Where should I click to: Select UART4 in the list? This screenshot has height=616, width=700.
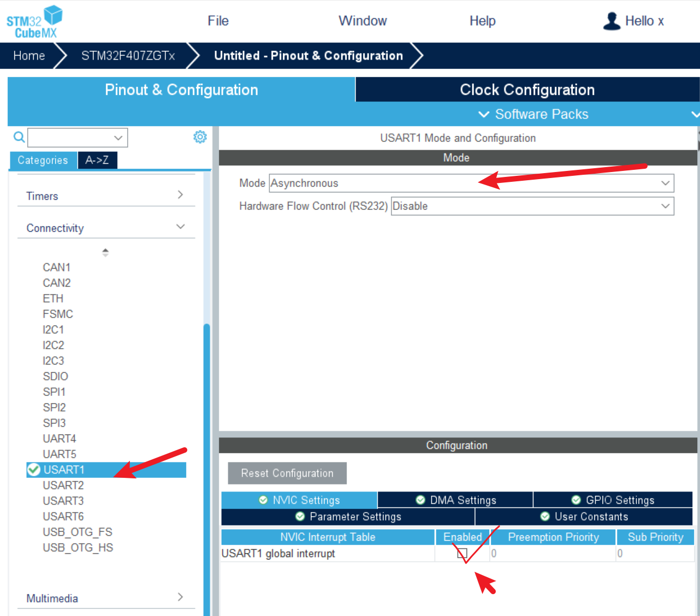pyautogui.click(x=60, y=439)
